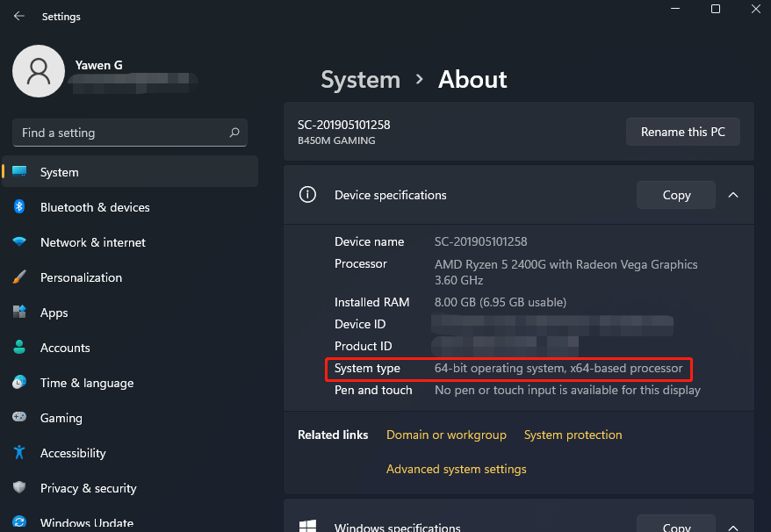The width and height of the screenshot is (771, 532).
Task: Click the Accessibility figure icon
Action: click(19, 452)
